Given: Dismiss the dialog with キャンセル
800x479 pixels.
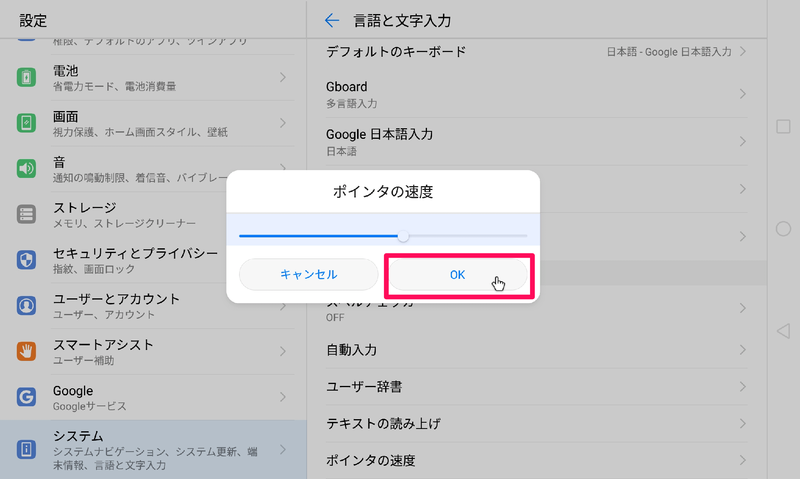Looking at the screenshot, I should coord(309,274).
